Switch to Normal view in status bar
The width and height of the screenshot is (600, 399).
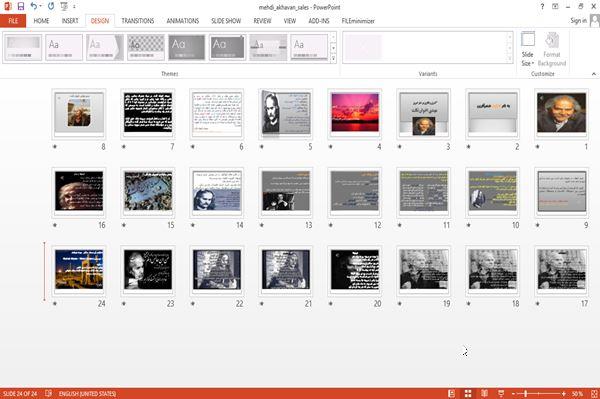pyautogui.click(x=452, y=393)
